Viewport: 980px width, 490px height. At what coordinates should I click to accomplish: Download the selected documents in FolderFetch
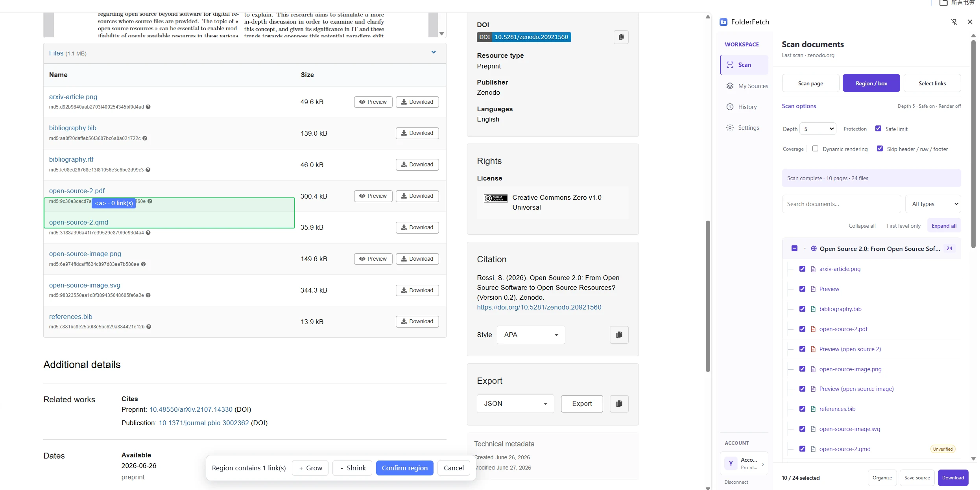tap(953, 478)
